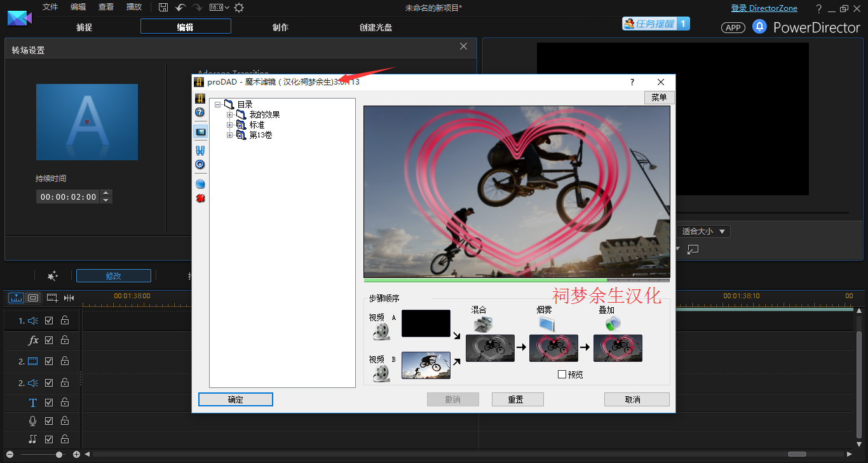Click the Video B film reel icon
The height and width of the screenshot is (463, 868).
coord(381,373)
